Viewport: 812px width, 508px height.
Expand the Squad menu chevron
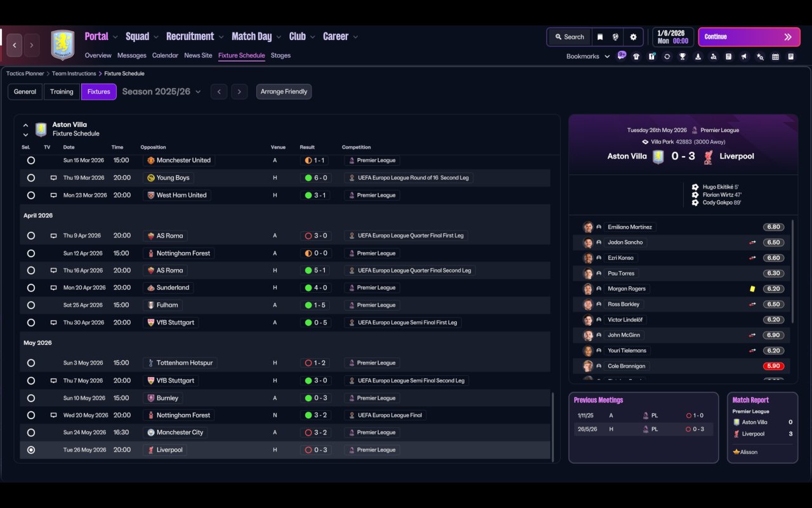156,37
